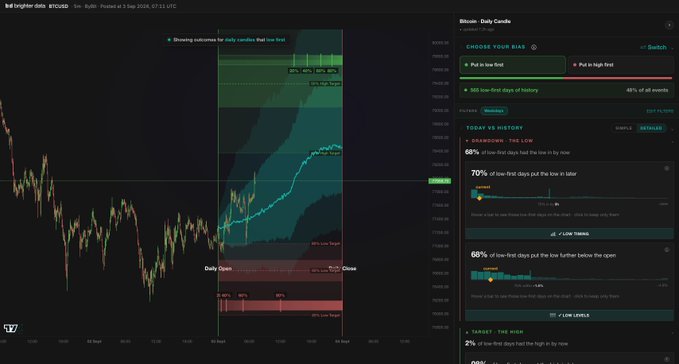Click the topmost High Target label near green band
Viewport: 679px width, 364px height.
(x=325, y=84)
